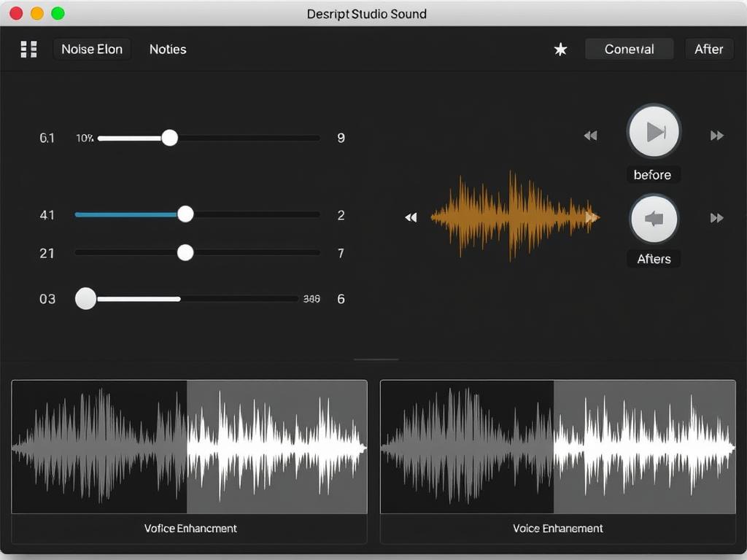This screenshot has height=560, width=747.
Task: Click fast forward icon right of Afters button
Action: 717,218
